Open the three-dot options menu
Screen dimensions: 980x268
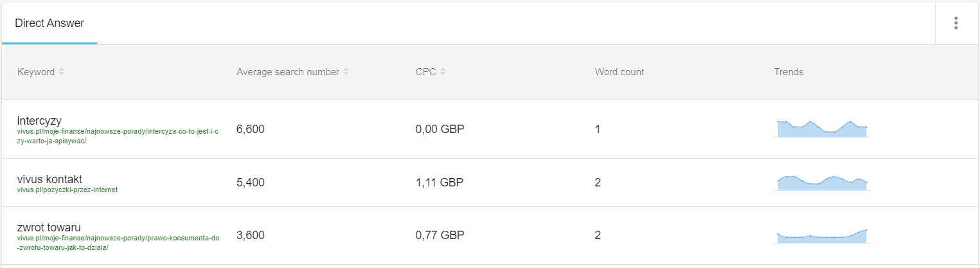point(956,23)
